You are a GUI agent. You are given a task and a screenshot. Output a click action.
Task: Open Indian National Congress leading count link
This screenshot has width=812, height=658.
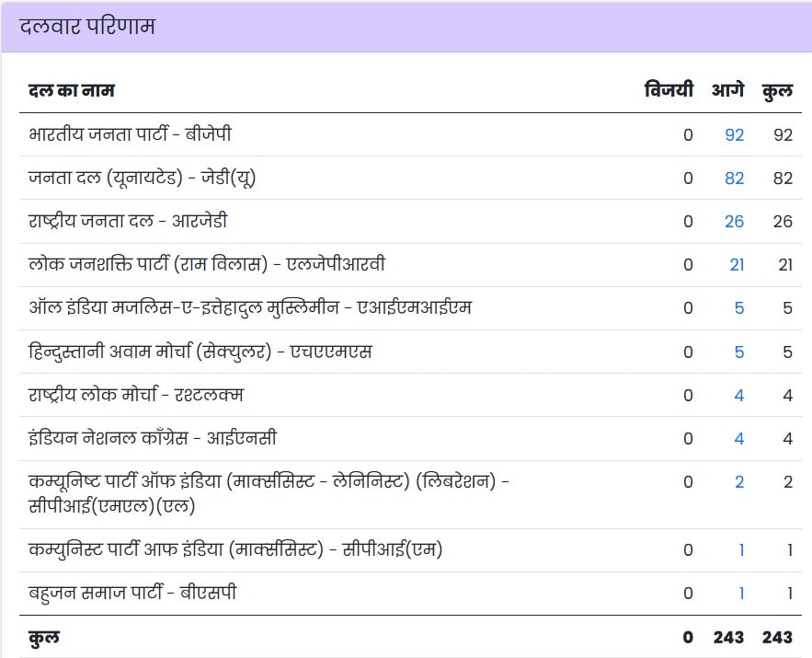tap(739, 439)
